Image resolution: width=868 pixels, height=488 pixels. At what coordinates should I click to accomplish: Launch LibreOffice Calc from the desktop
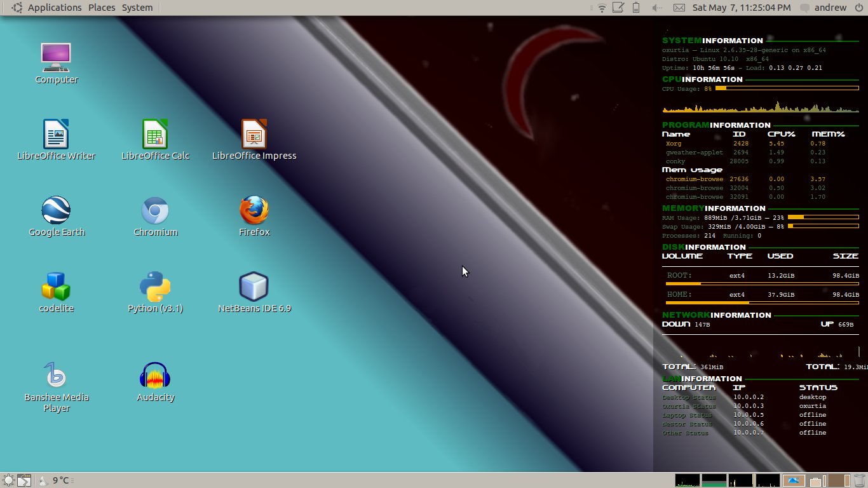pos(156,139)
